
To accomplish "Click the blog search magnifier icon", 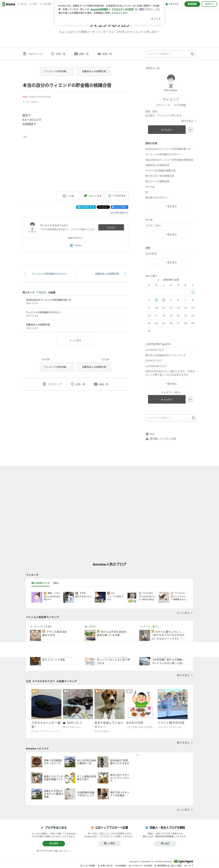I will (192, 54).
